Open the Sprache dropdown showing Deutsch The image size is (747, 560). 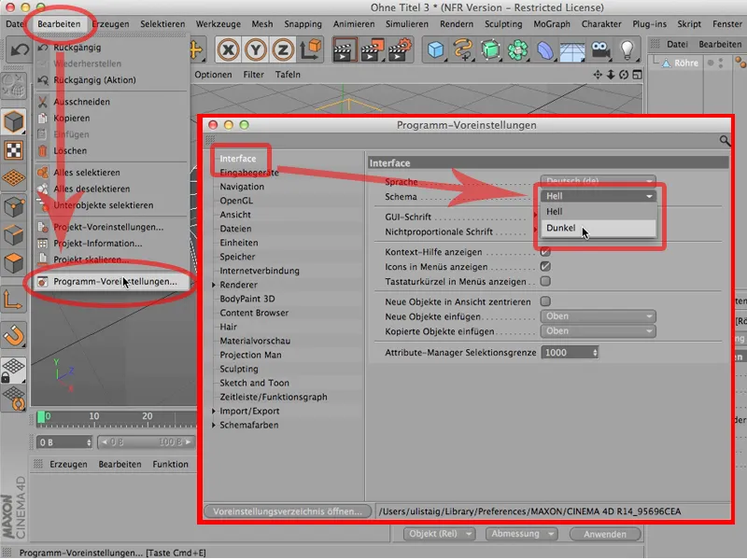pyautogui.click(x=598, y=181)
